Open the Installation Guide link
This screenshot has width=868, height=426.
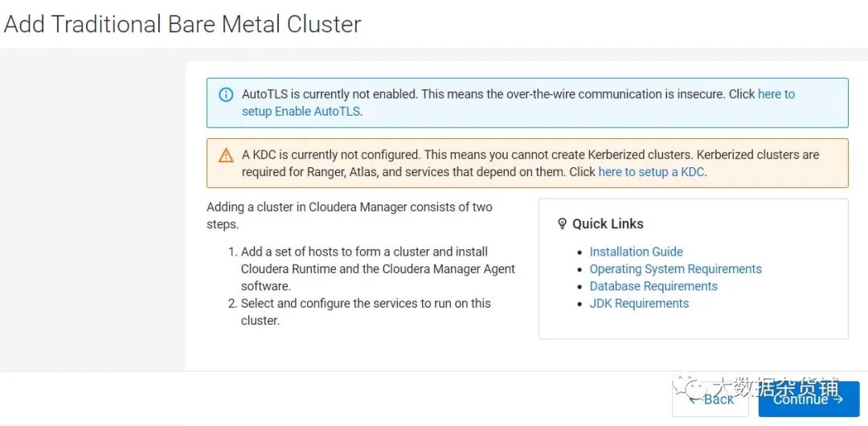coord(636,252)
